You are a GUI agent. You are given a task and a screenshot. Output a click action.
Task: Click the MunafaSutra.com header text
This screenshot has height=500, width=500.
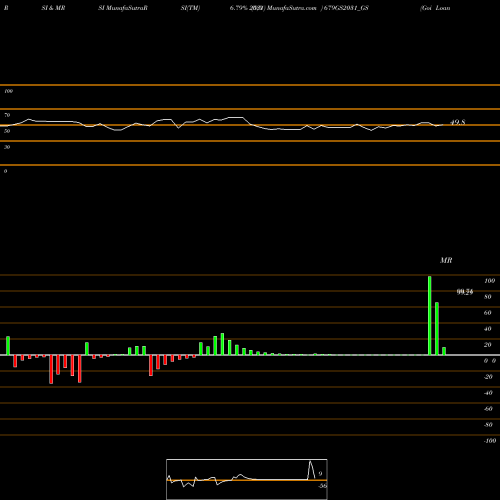[x=292, y=8]
